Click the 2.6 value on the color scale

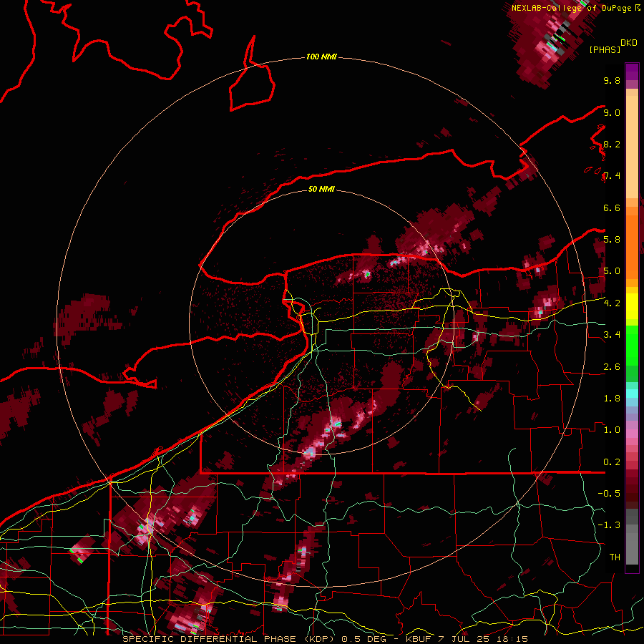pos(612,366)
